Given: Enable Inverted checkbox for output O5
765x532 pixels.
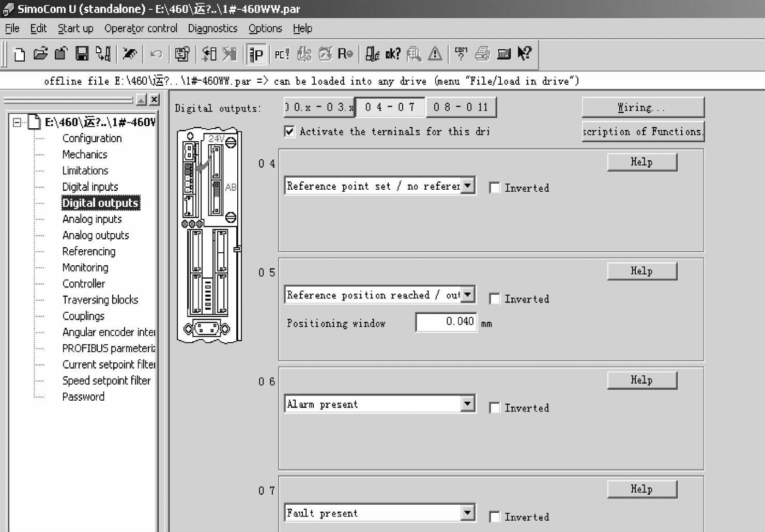Looking at the screenshot, I should (x=495, y=299).
